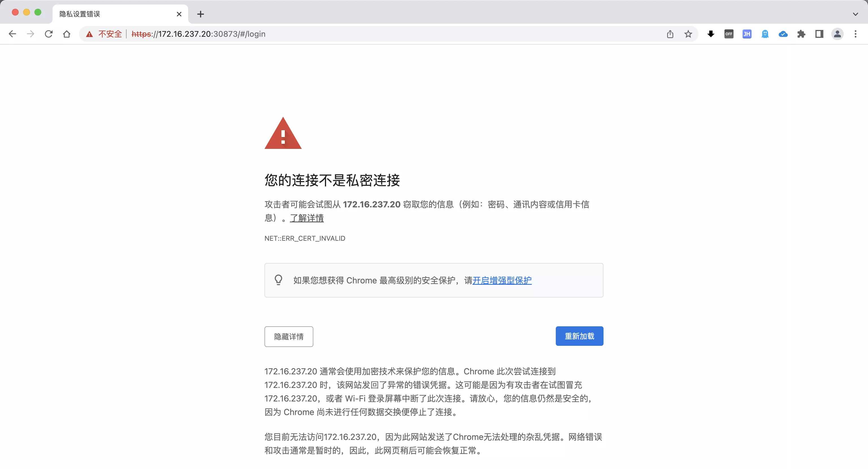
Task: Click the forward navigation arrow
Action: [x=30, y=34]
